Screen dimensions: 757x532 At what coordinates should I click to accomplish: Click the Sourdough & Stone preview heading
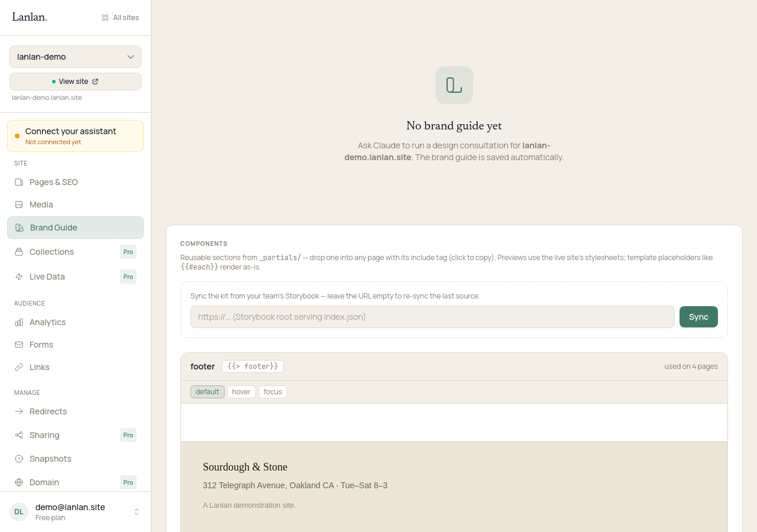(245, 467)
